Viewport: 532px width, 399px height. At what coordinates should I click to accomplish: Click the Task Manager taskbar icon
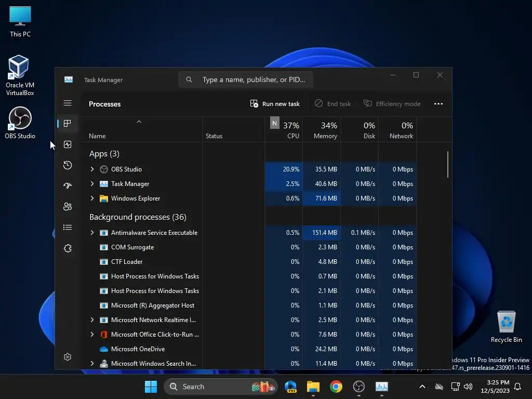[382, 387]
